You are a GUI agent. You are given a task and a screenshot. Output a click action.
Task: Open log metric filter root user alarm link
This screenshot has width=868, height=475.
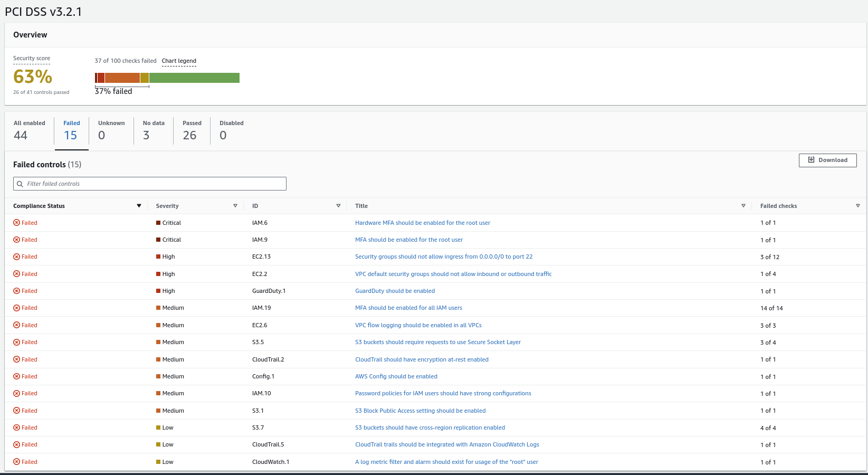point(446,462)
